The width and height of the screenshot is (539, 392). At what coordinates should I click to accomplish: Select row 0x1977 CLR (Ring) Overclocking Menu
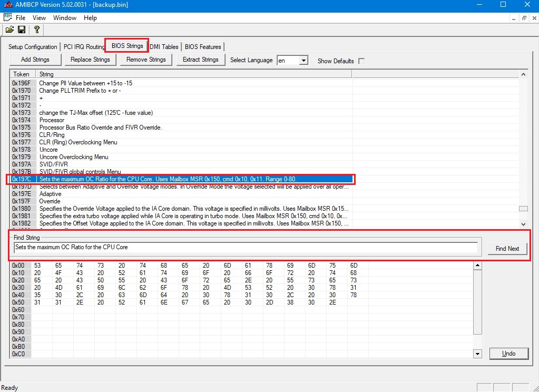coord(181,142)
